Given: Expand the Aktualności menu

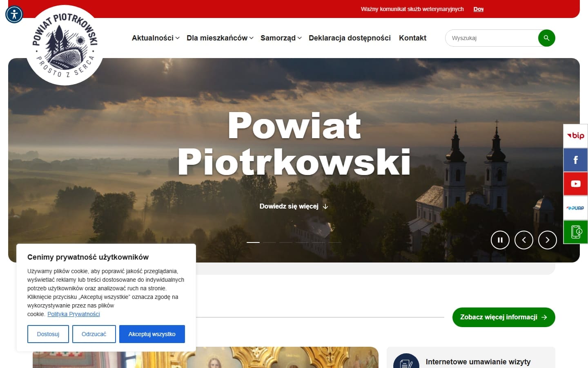Looking at the screenshot, I should (156, 38).
